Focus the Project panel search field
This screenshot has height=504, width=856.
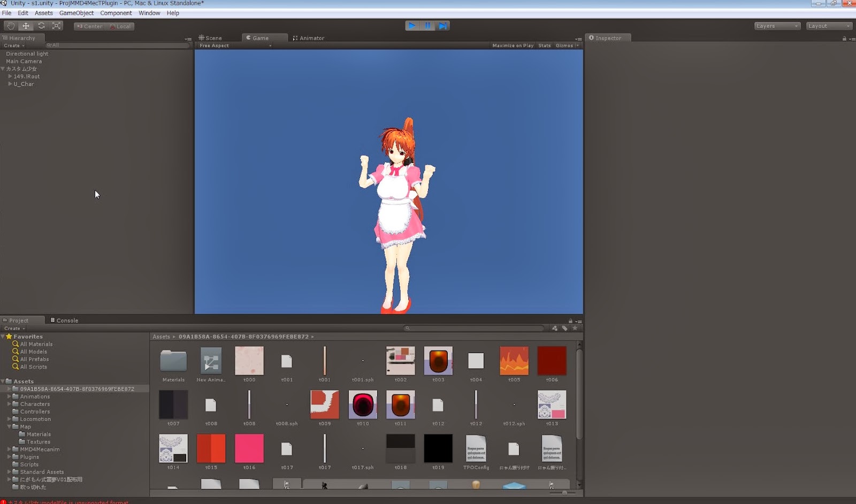point(475,329)
